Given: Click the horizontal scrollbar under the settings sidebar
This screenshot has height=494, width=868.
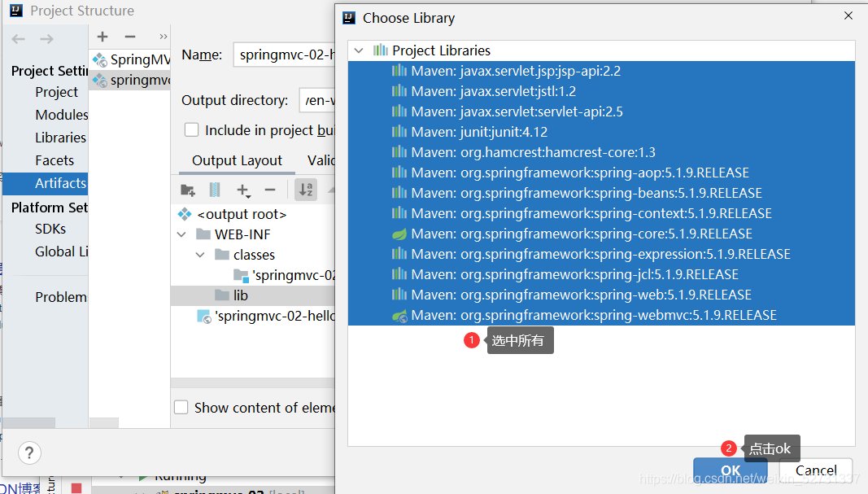Looking at the screenshot, I should [x=28, y=423].
